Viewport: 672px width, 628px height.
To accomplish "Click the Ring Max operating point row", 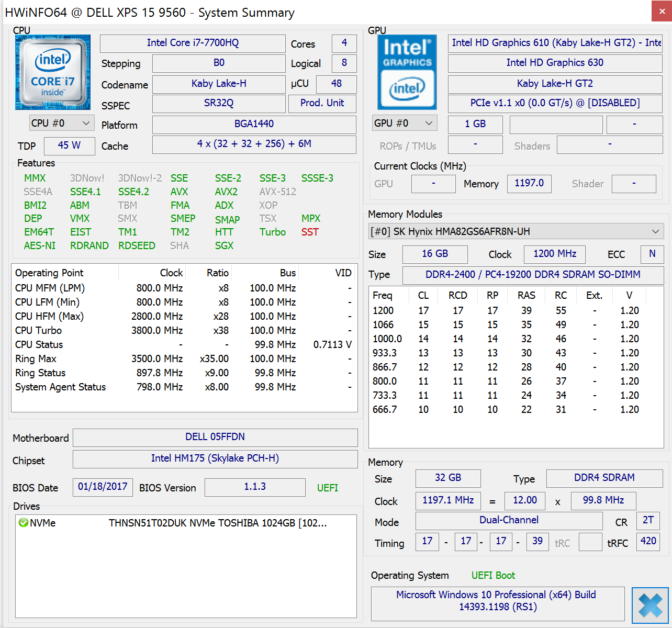I will pyautogui.click(x=184, y=358).
